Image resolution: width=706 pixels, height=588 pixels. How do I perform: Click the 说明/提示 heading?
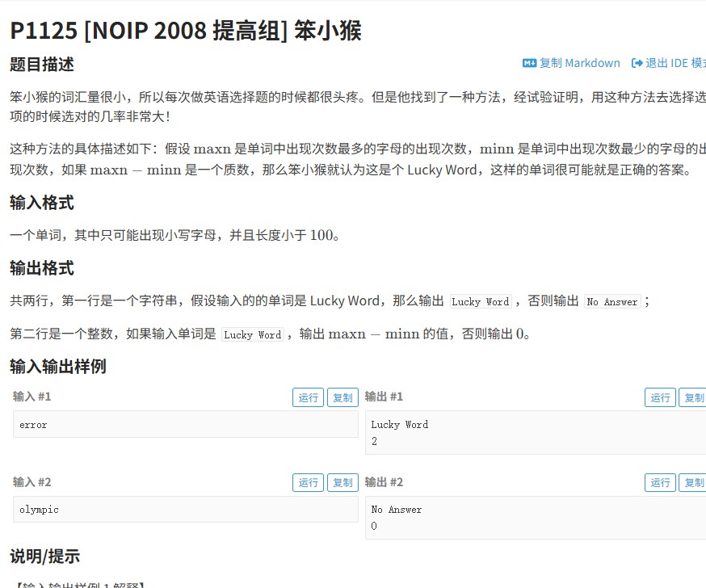coord(45,556)
